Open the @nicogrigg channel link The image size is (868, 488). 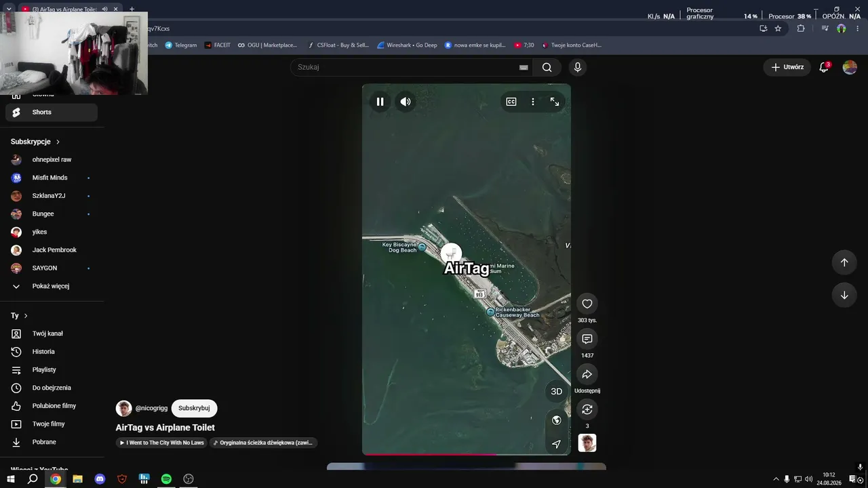point(151,409)
